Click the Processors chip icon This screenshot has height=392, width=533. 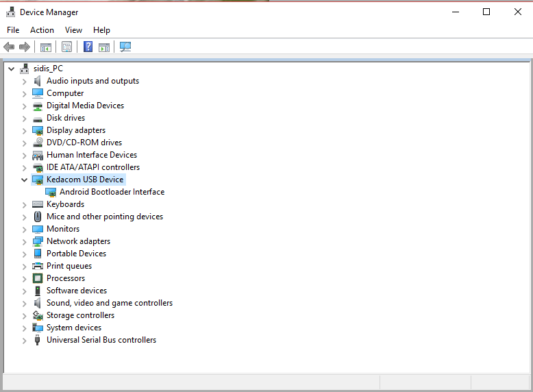tap(38, 278)
